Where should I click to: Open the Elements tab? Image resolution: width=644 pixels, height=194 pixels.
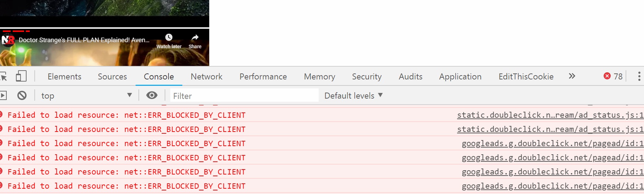pos(64,77)
